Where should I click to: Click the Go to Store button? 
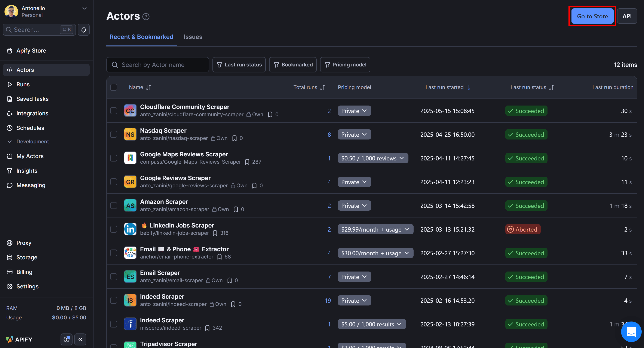pos(592,16)
